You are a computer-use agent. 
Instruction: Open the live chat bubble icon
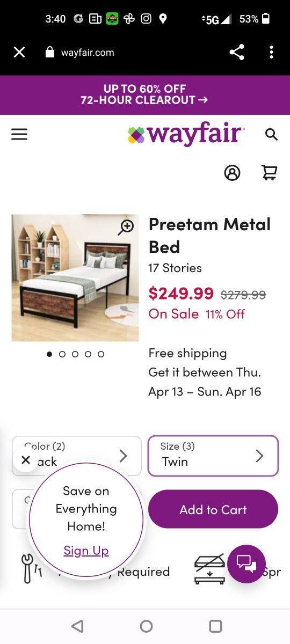247,564
